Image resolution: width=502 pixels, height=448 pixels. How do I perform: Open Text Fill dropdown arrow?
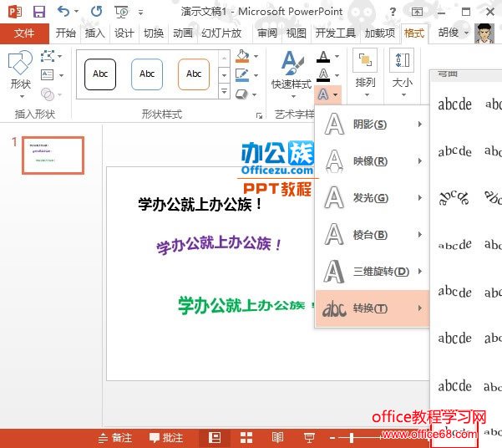pyautogui.click(x=337, y=57)
